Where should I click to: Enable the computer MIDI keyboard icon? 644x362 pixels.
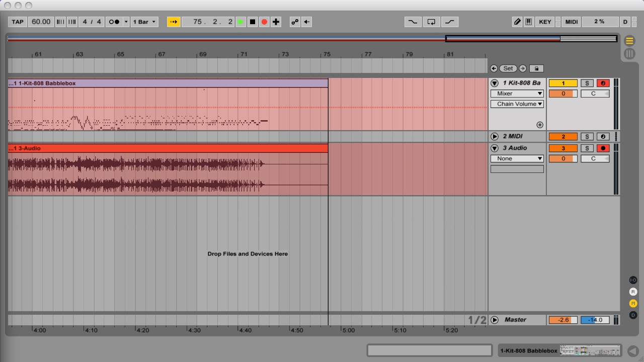(529, 22)
